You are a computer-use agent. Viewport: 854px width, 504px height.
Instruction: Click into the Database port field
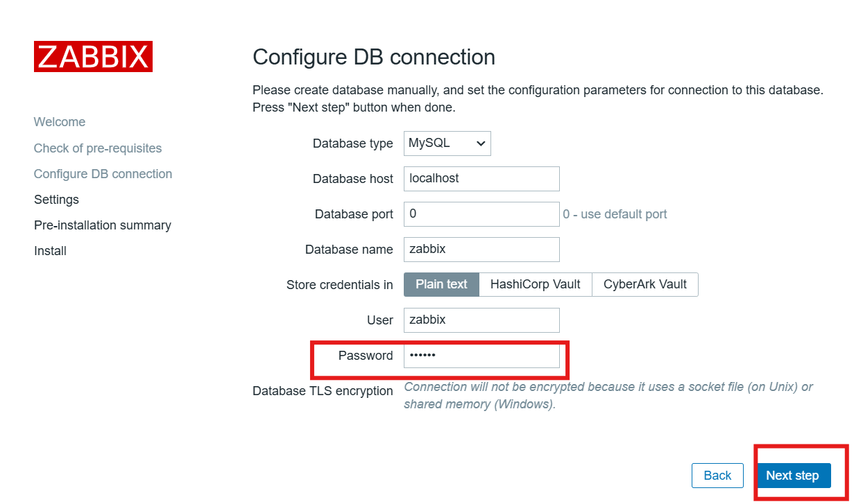point(481,214)
